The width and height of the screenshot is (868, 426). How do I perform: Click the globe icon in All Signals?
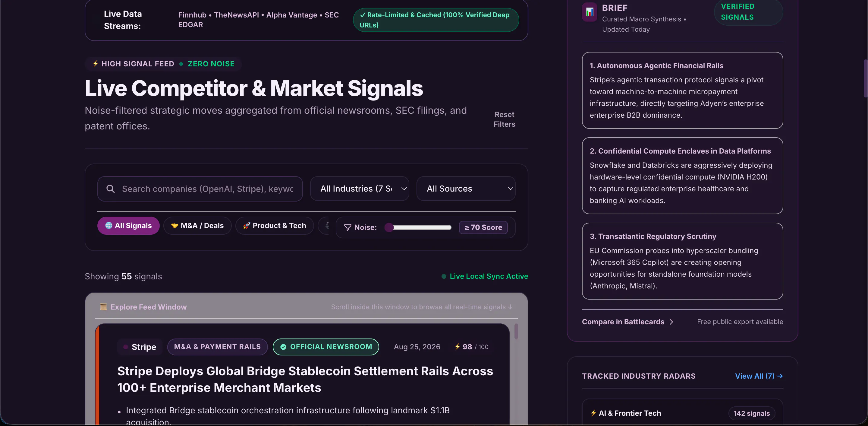click(x=108, y=225)
